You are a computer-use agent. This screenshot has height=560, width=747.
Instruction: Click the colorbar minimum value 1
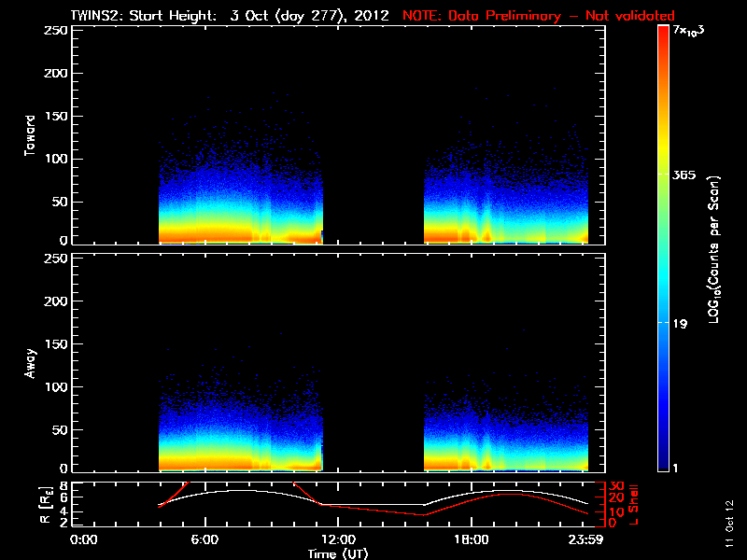point(675,469)
